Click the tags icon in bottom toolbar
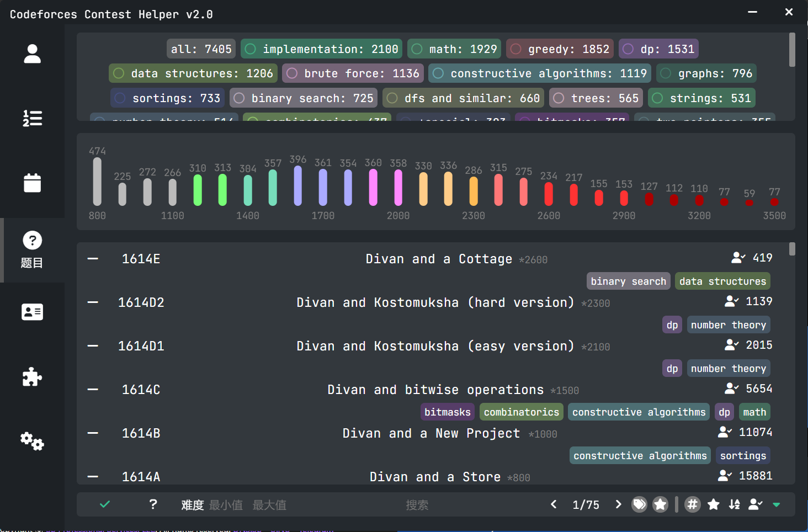Viewport: 808px width, 532px height. 639,504
